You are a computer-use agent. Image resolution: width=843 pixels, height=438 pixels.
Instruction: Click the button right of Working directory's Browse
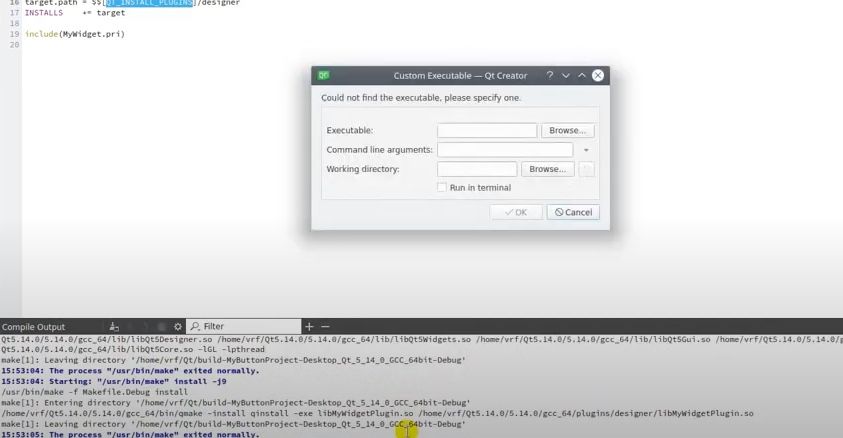point(587,169)
